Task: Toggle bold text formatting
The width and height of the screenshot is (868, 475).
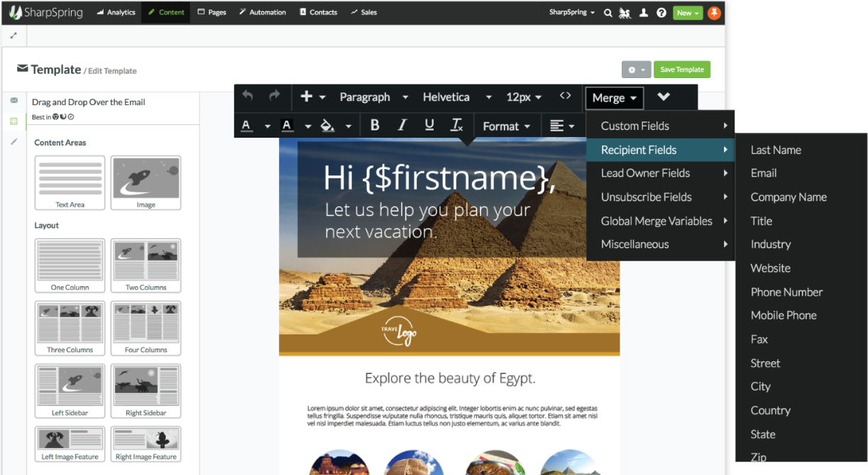Action: (x=375, y=126)
